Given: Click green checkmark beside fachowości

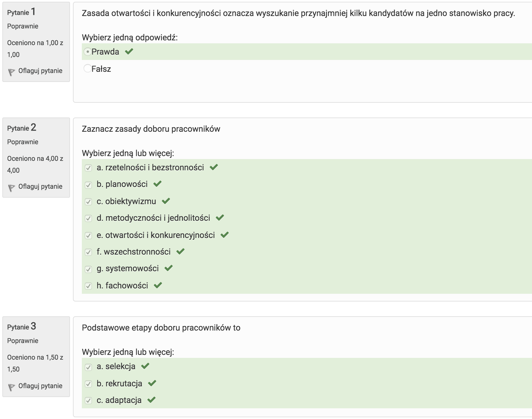Looking at the screenshot, I should coord(158,285).
